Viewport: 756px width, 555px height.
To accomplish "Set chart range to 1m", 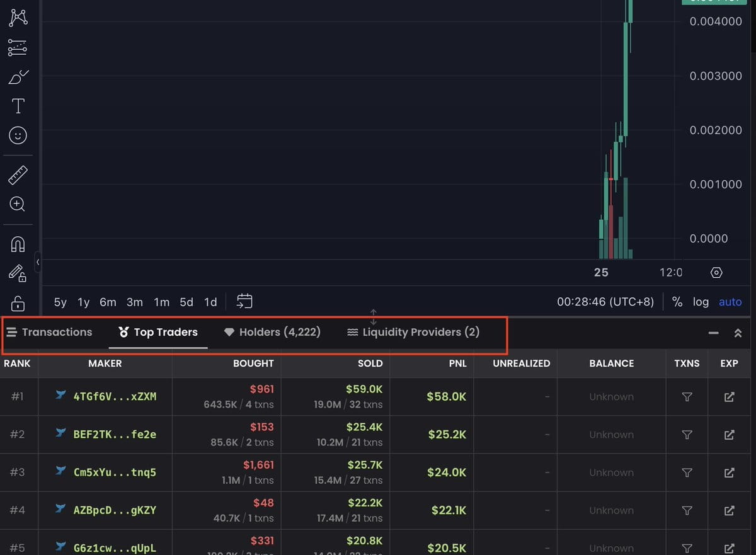I will tap(162, 302).
